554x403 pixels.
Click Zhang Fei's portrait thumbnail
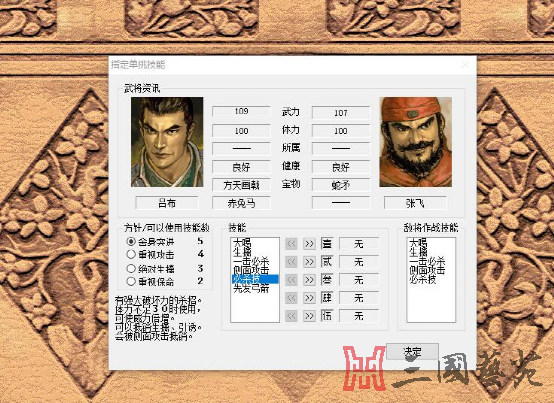(x=416, y=142)
